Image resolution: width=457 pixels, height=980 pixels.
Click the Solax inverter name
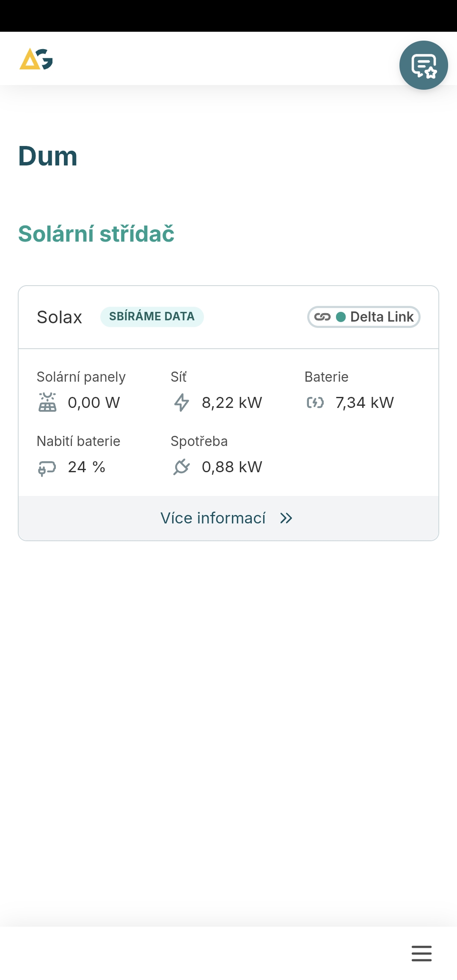(x=59, y=317)
